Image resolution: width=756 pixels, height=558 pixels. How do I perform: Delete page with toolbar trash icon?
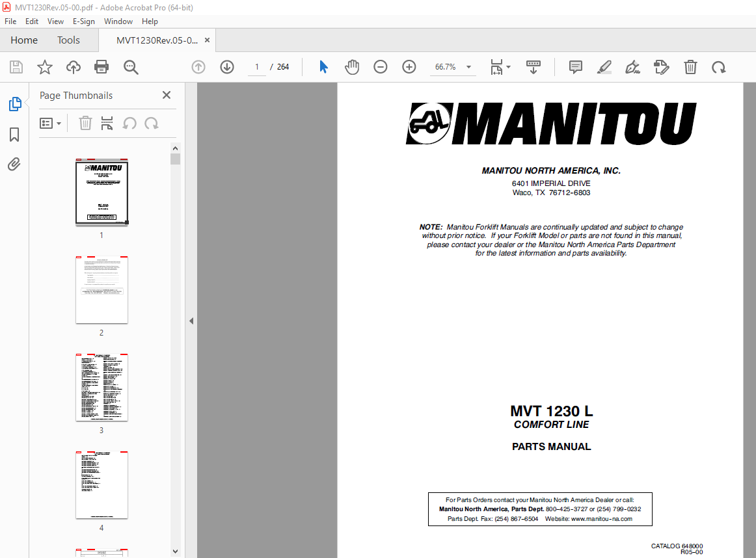click(690, 67)
